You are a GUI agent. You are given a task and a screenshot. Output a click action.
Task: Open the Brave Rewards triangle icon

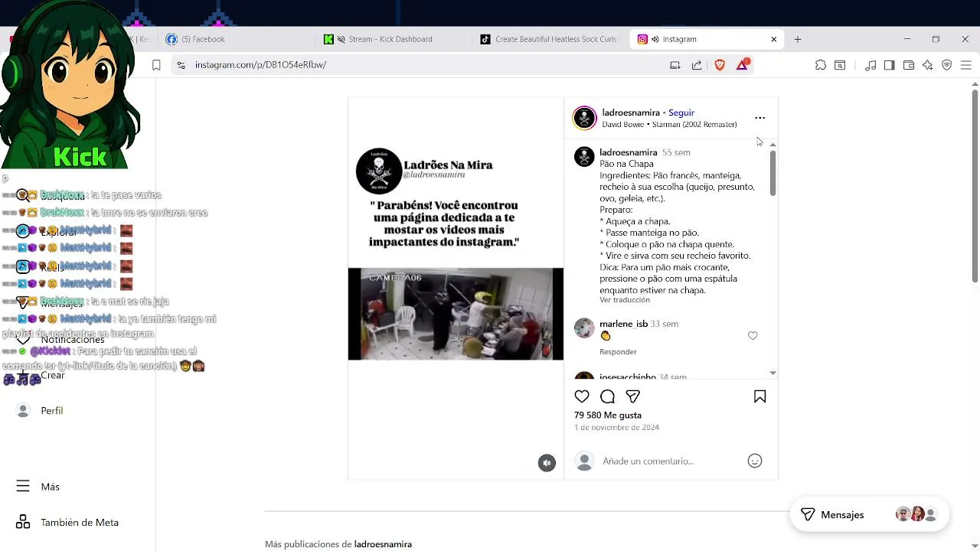(743, 65)
